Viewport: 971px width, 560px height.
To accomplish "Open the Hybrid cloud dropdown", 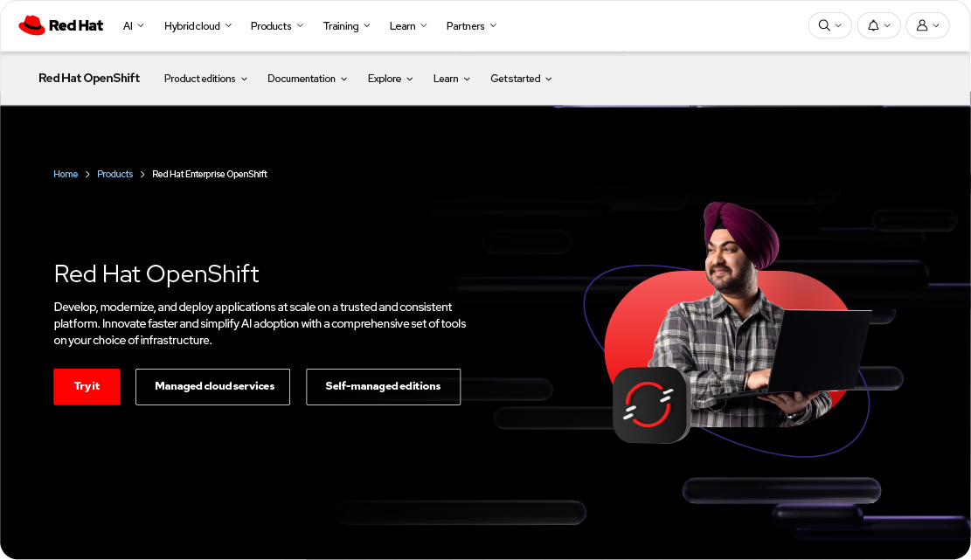I will coord(198,26).
